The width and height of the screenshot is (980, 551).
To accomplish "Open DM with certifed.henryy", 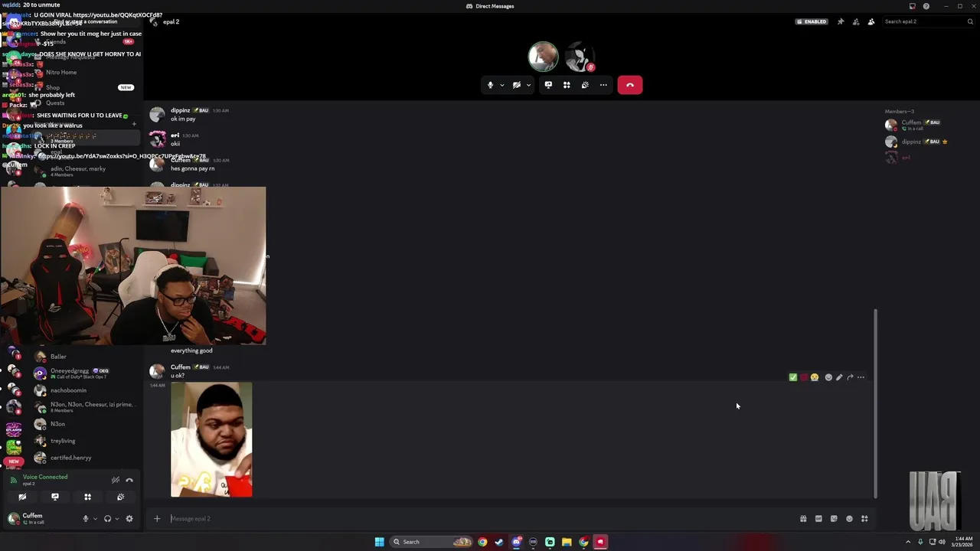I will point(84,458).
